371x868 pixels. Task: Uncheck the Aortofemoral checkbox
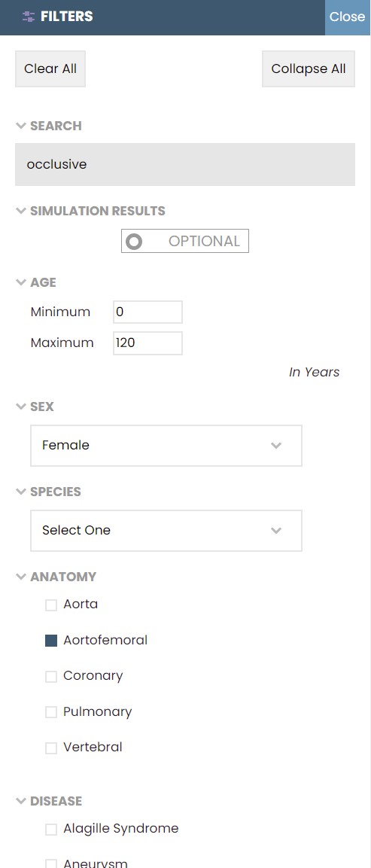pos(51,641)
